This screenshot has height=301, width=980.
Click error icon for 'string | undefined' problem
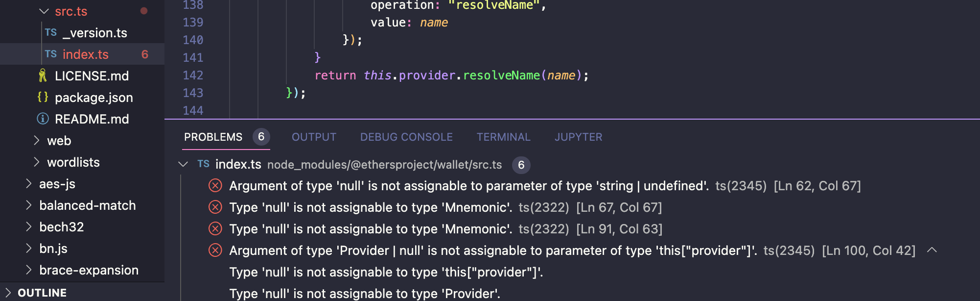click(215, 186)
